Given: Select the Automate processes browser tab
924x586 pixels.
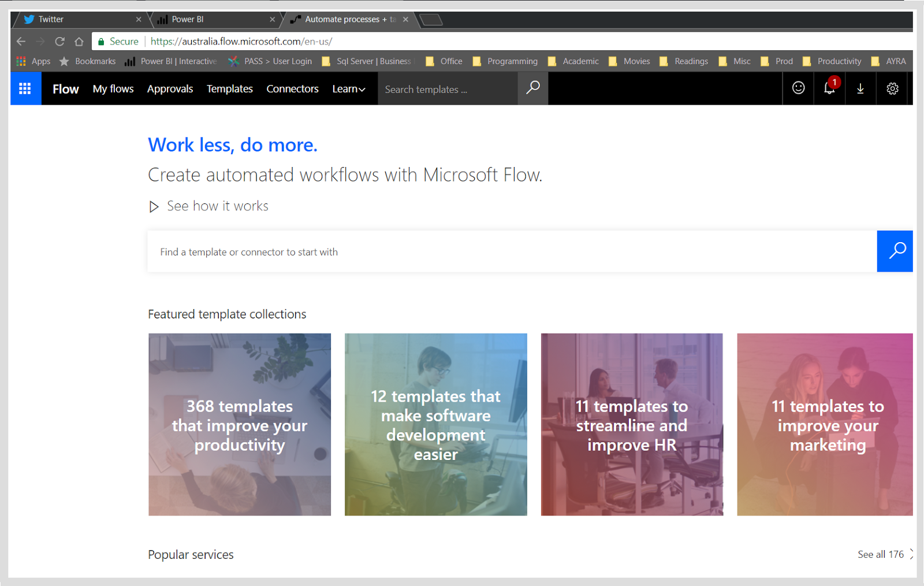Looking at the screenshot, I should coord(349,19).
